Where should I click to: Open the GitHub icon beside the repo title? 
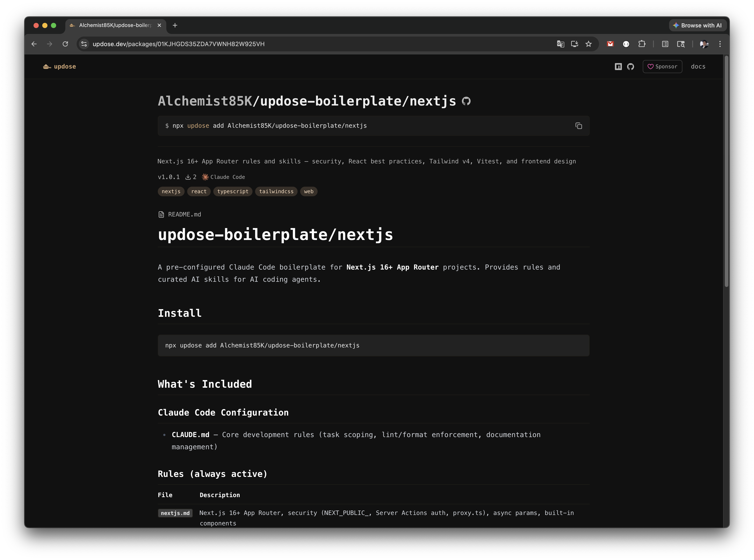pyautogui.click(x=467, y=101)
